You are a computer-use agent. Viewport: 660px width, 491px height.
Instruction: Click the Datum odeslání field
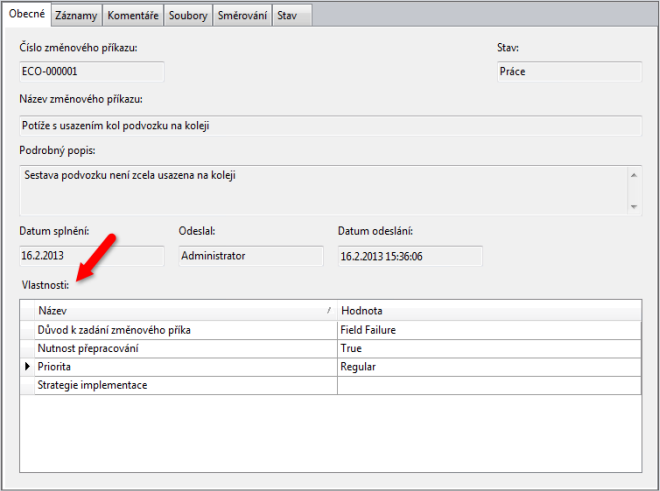(410, 256)
